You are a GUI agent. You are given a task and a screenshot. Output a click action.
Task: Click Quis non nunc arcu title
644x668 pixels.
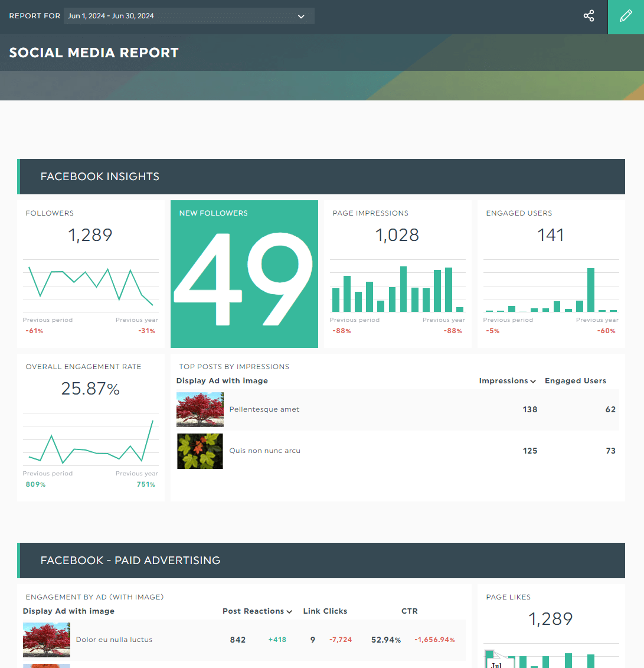coord(265,451)
